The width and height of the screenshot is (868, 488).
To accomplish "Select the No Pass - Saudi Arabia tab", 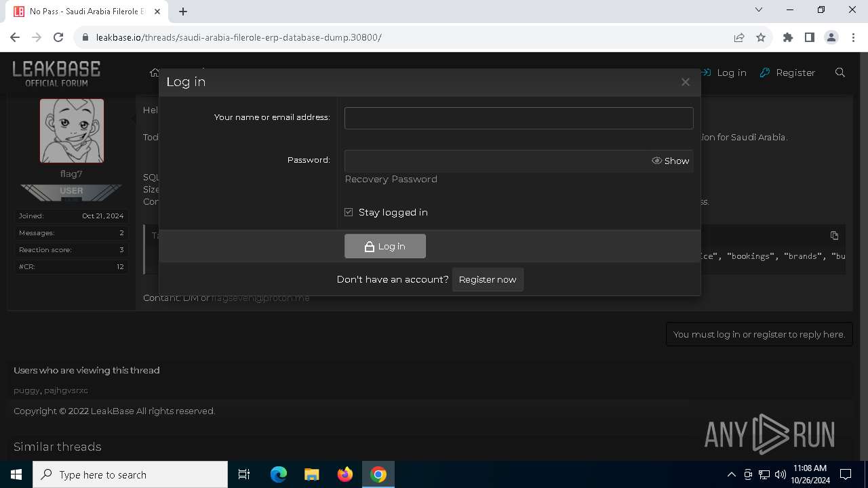I will click(87, 12).
